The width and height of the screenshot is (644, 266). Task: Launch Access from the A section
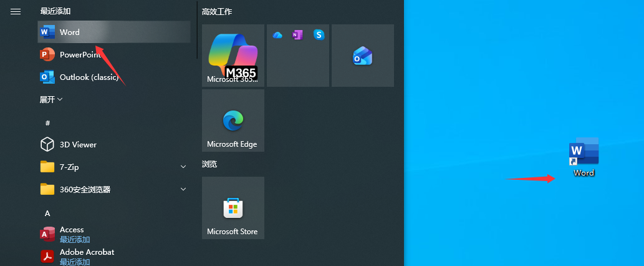[x=71, y=230]
